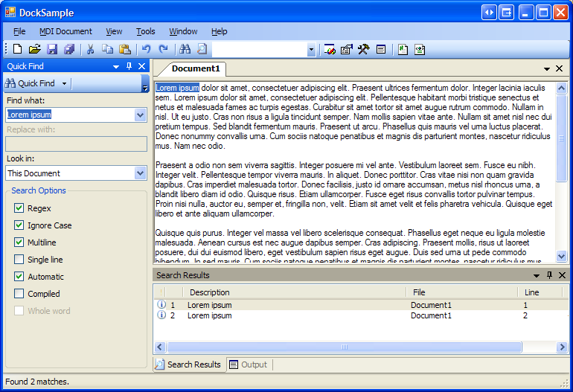The width and height of the screenshot is (573, 392).
Task: Click the document scroll down arrow
Action: click(561, 256)
